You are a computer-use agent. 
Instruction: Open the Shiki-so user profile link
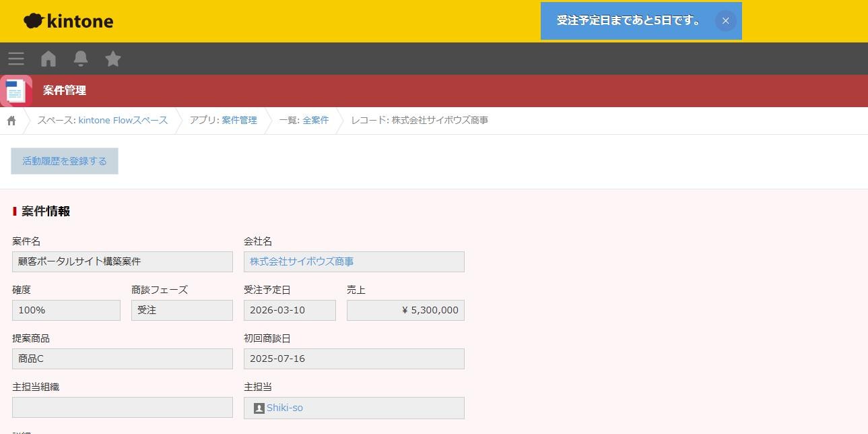coord(283,408)
